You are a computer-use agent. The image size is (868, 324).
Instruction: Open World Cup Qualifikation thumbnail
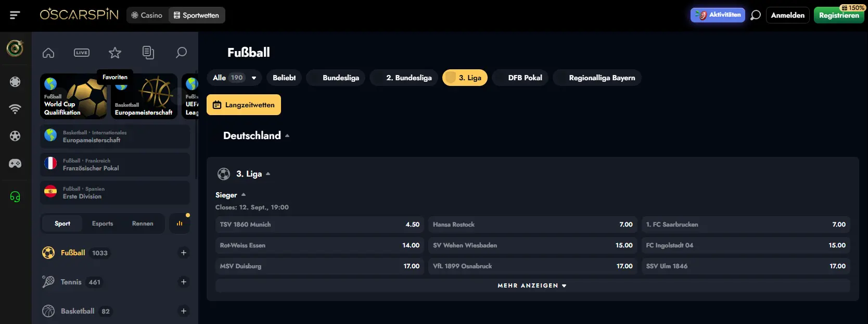(73, 96)
